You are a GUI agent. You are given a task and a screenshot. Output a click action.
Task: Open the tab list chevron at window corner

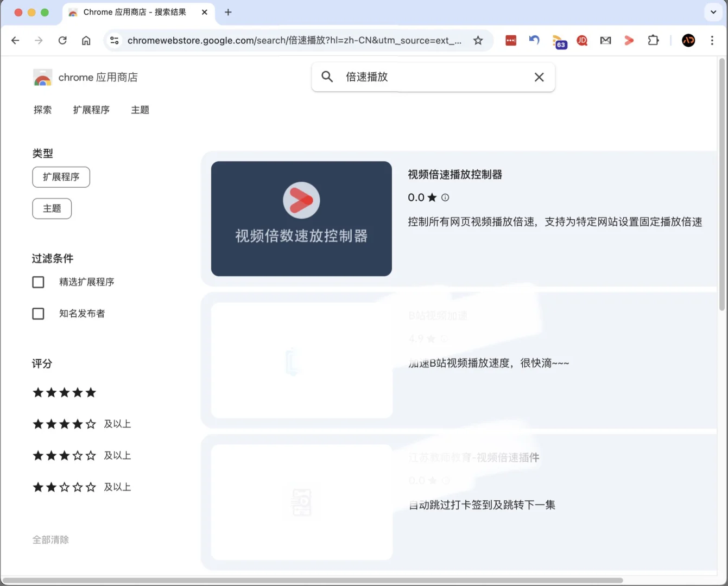[713, 12]
